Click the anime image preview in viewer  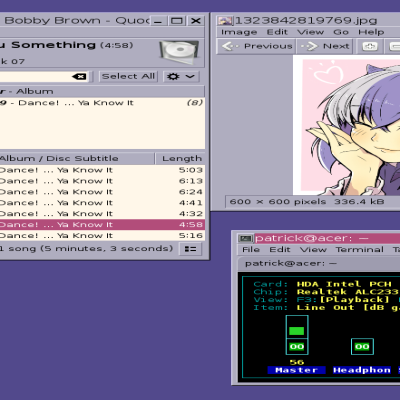(x=347, y=125)
